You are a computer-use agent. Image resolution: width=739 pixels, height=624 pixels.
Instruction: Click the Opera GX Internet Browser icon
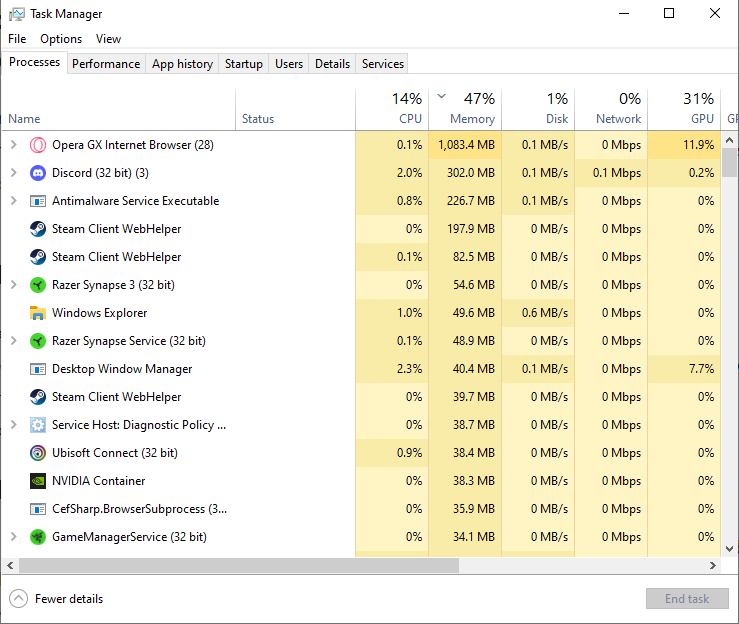coord(38,145)
